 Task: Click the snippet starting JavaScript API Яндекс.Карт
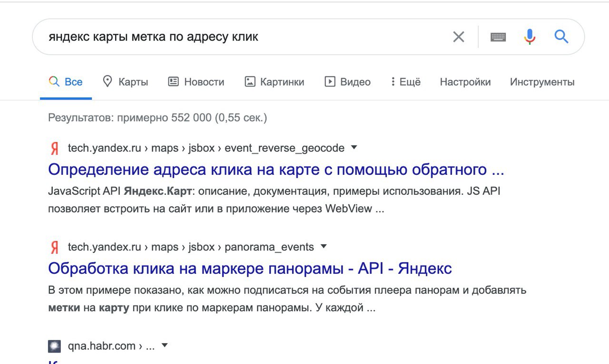(274, 200)
